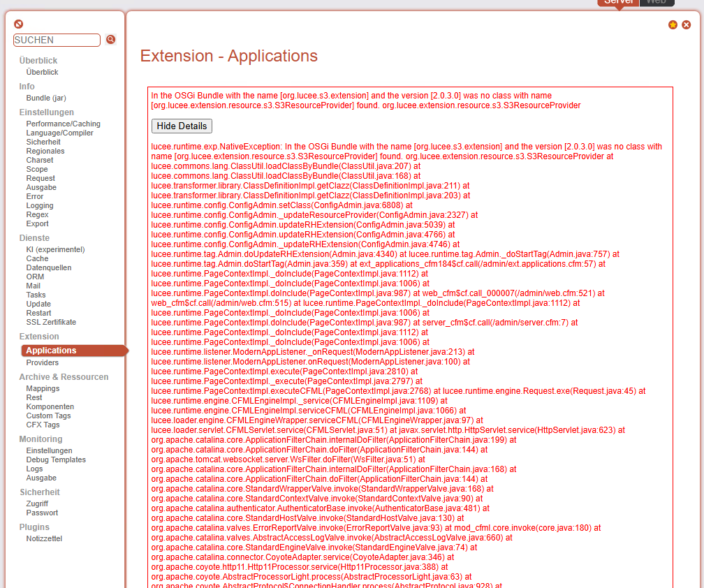
Task: Open the SSL Zertifikate page
Action: (52, 322)
